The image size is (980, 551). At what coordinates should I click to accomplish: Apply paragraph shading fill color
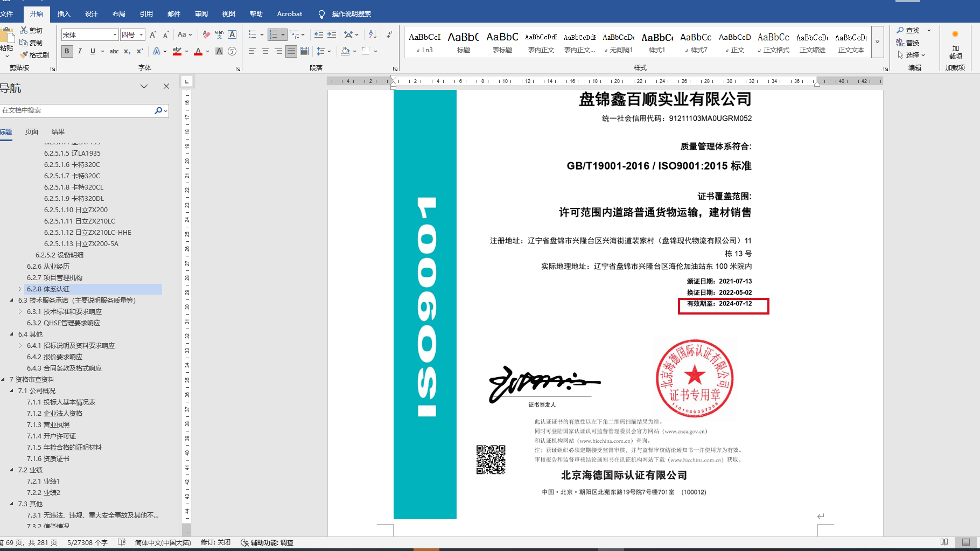point(345,52)
